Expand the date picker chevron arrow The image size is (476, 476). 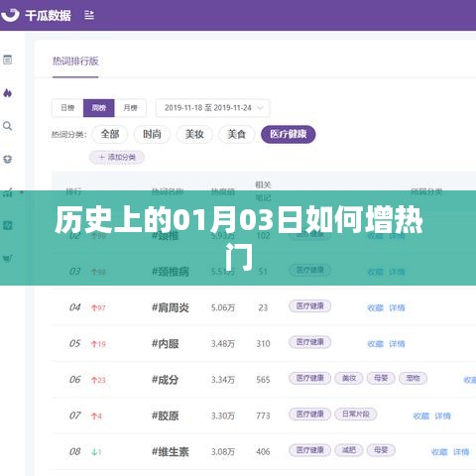coord(260,108)
